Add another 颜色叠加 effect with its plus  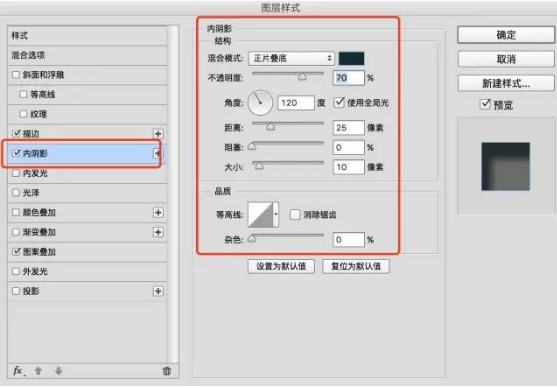point(158,212)
